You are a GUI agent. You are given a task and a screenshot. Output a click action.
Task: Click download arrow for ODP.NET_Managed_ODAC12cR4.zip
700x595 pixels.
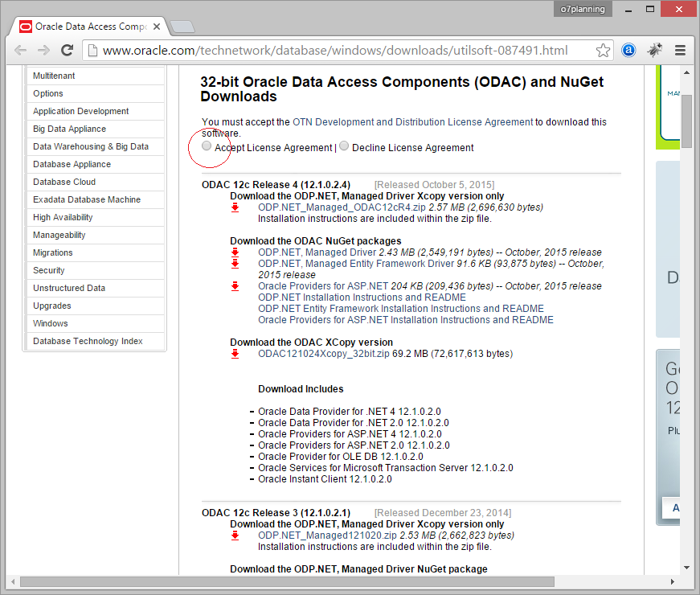coord(235,207)
